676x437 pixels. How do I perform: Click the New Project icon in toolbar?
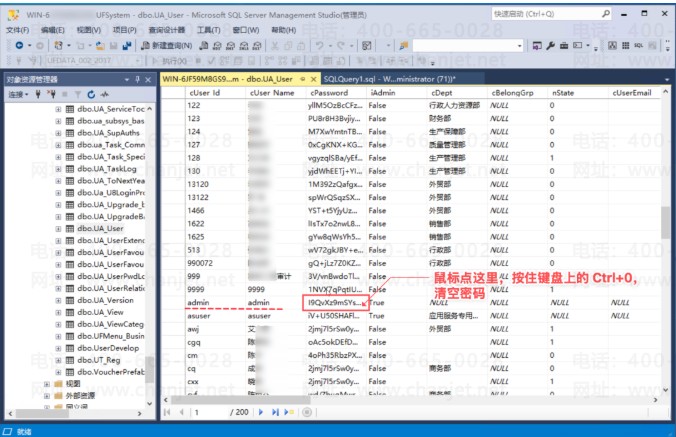58,45
